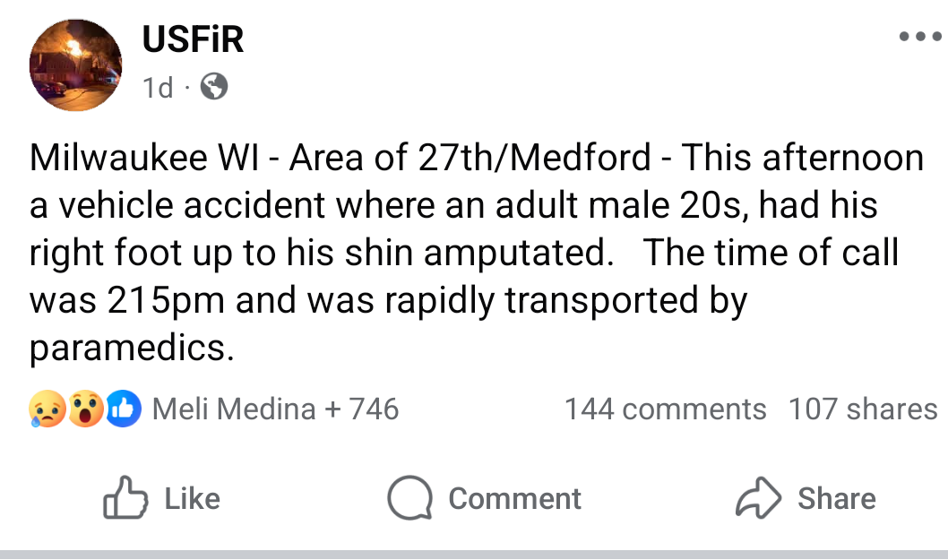This screenshot has width=948, height=560.
Task: Click the wow surprised reaction emoji
Action: (86, 409)
